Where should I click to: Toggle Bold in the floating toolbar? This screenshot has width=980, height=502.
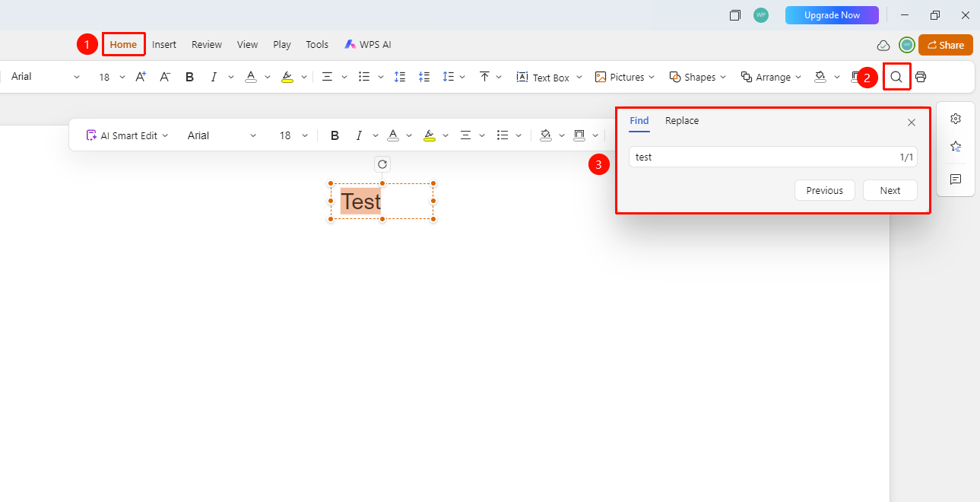tap(335, 135)
